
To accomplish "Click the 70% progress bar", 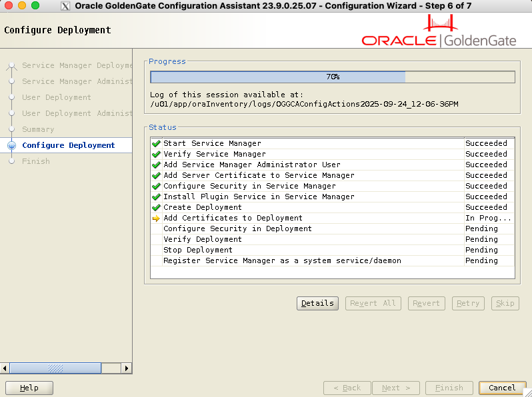I will pyautogui.click(x=332, y=77).
